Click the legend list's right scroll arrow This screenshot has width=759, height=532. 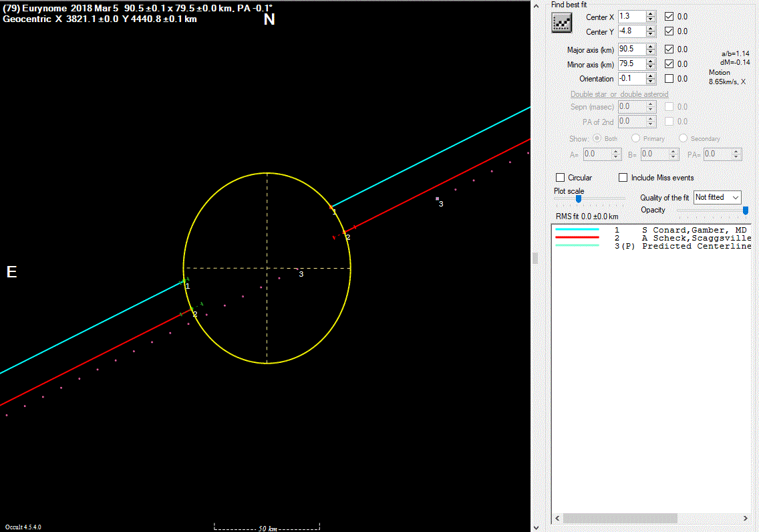[x=746, y=518]
